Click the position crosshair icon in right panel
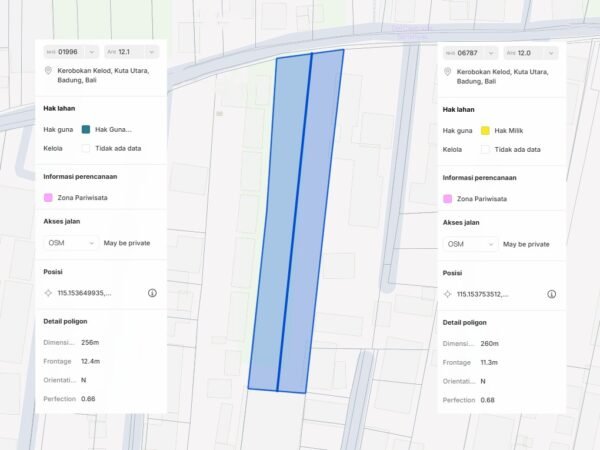 [448, 294]
